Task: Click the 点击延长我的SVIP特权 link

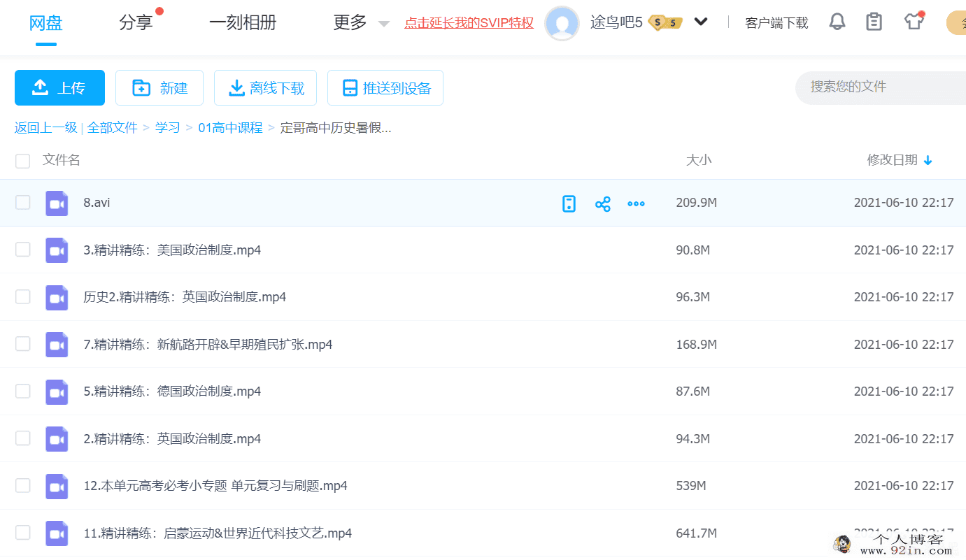Action: point(469,23)
